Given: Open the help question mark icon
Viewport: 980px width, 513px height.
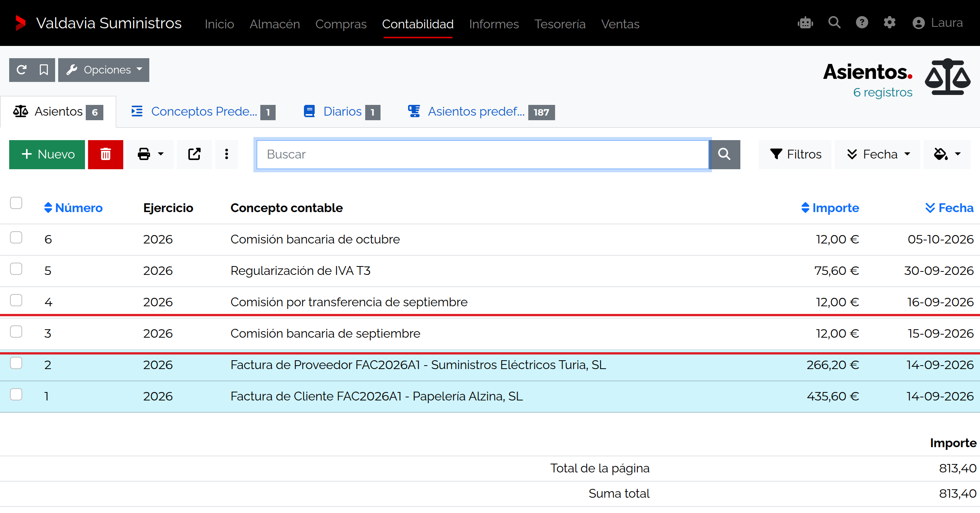Looking at the screenshot, I should coord(862,23).
